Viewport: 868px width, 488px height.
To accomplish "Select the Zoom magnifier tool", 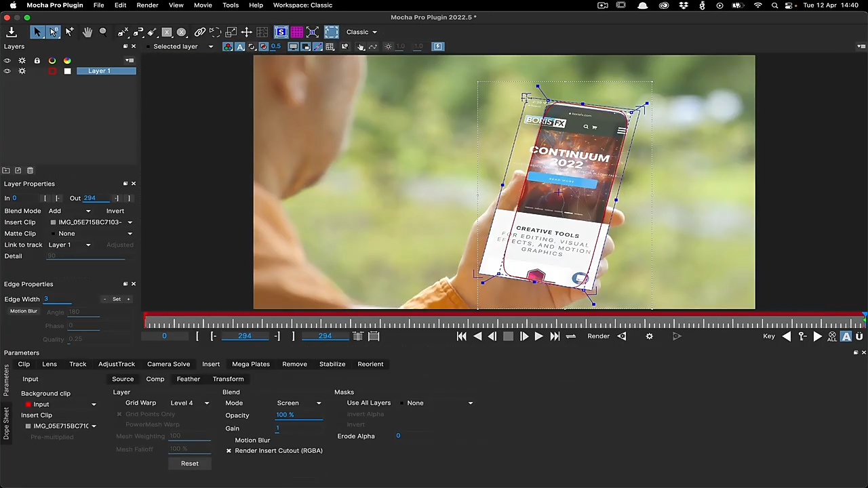I will [x=103, y=32].
